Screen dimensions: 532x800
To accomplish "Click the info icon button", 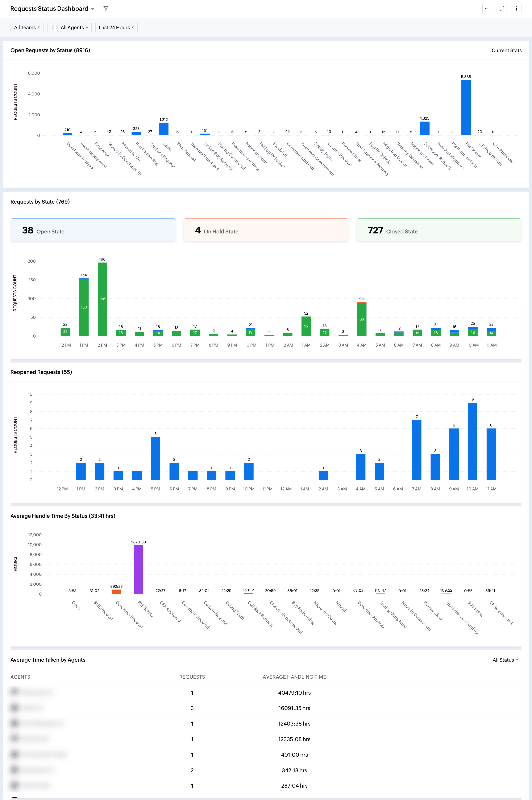I will (x=516, y=8).
